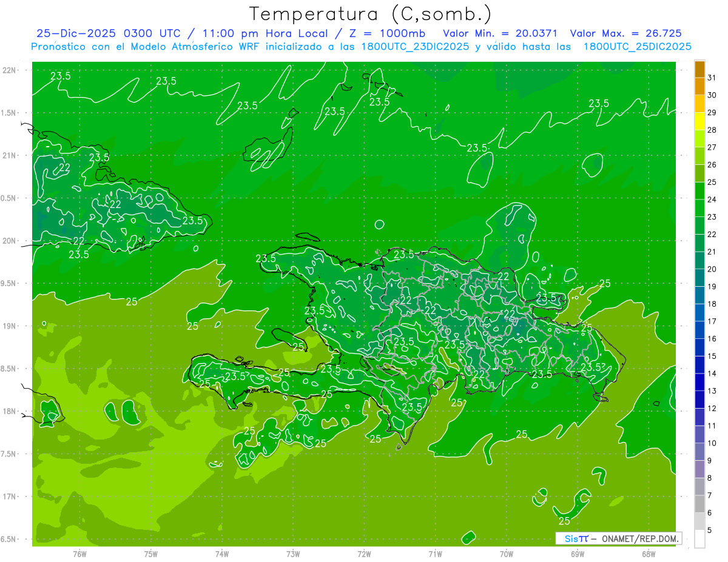Select the colorbar segment between 24 and 25

(x=699, y=190)
